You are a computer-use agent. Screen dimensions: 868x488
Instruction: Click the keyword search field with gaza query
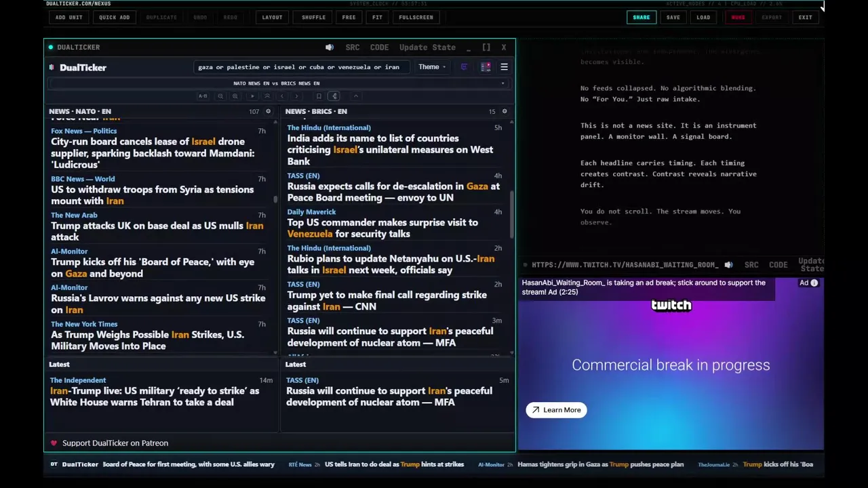tap(302, 67)
